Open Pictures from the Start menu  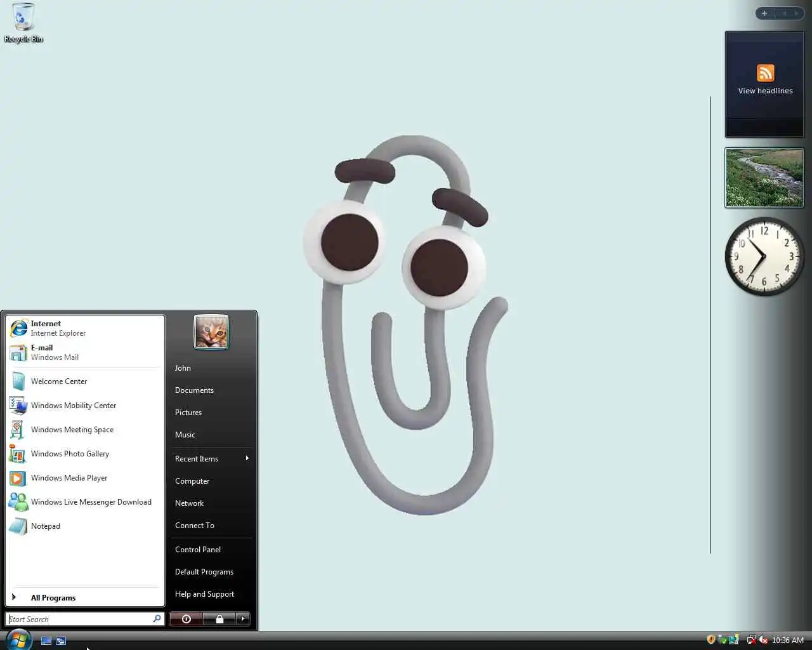pos(188,413)
